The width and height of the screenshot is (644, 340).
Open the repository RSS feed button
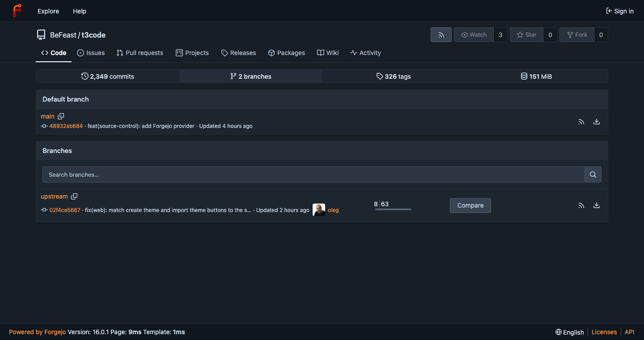click(441, 35)
